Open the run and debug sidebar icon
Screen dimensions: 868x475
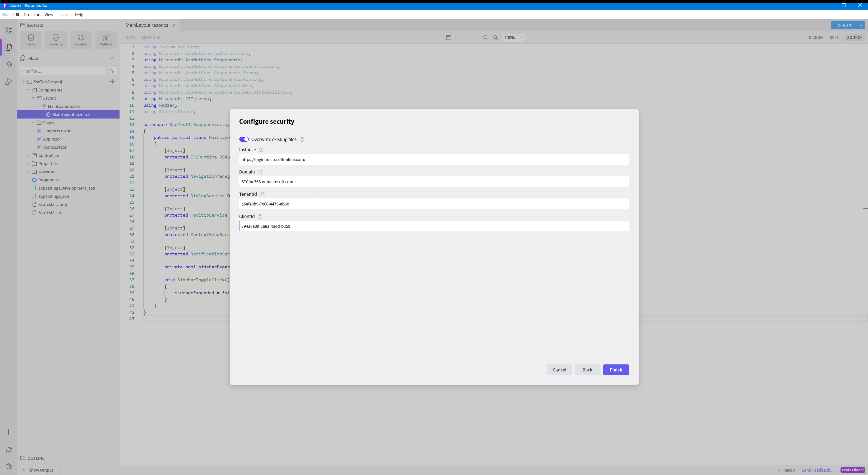tap(9, 82)
